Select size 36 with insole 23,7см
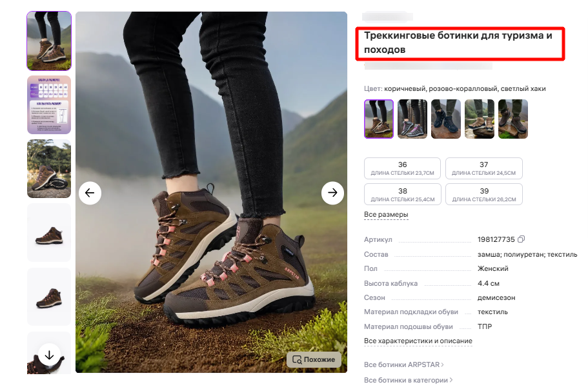Viewport: 588px width, 389px height. [401, 168]
